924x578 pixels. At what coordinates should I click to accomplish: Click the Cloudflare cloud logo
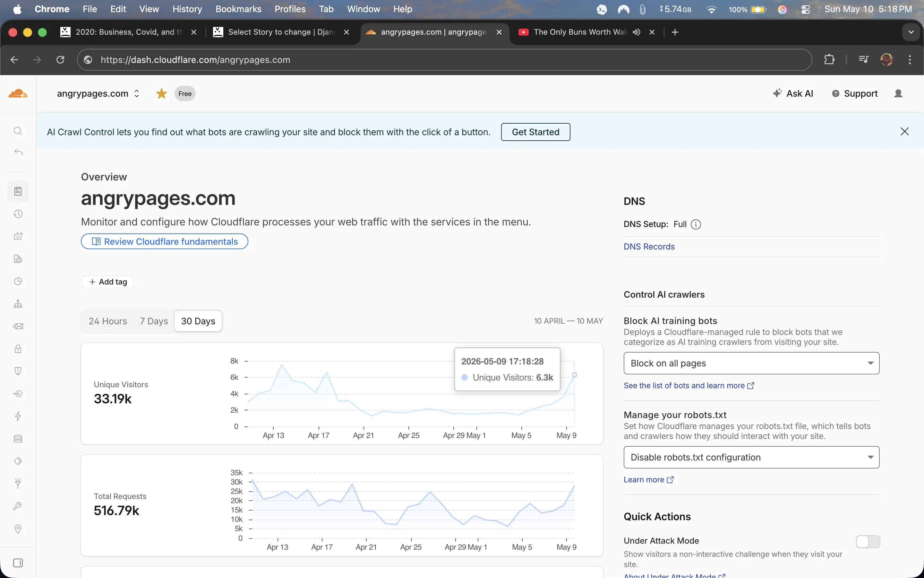point(18,93)
